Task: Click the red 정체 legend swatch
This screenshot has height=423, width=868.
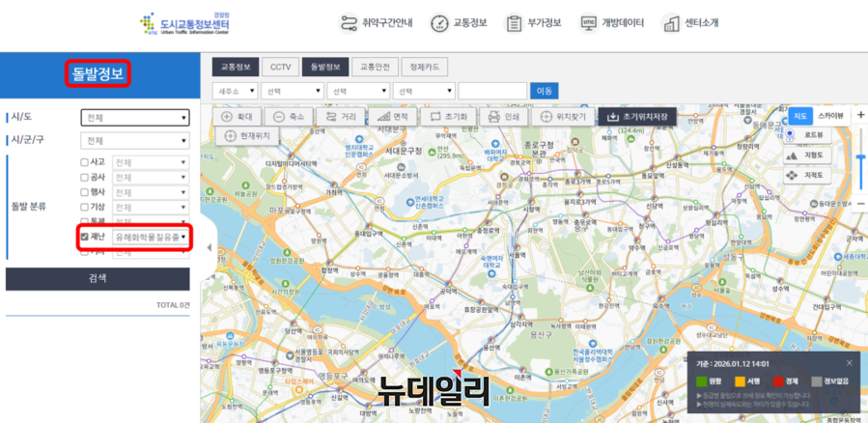Action: 778,381
